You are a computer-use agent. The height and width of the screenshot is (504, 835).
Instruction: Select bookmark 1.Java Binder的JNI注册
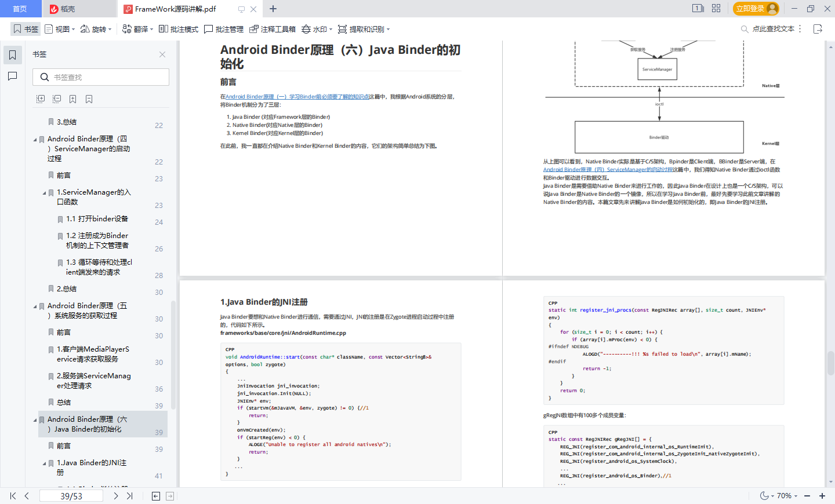coord(92,468)
